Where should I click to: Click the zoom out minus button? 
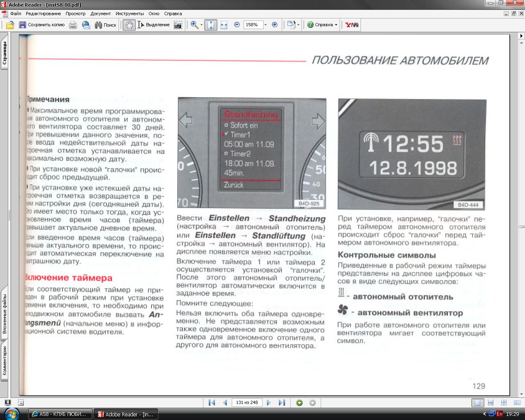click(x=237, y=25)
